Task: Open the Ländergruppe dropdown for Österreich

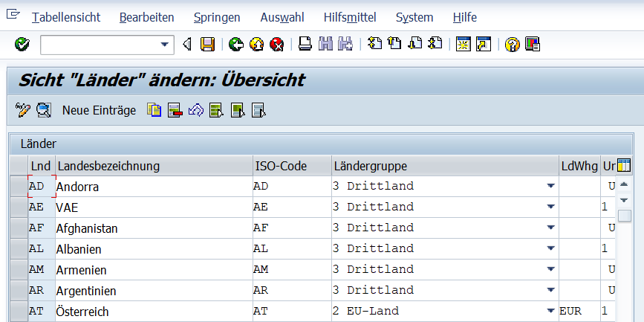Action: point(550,311)
